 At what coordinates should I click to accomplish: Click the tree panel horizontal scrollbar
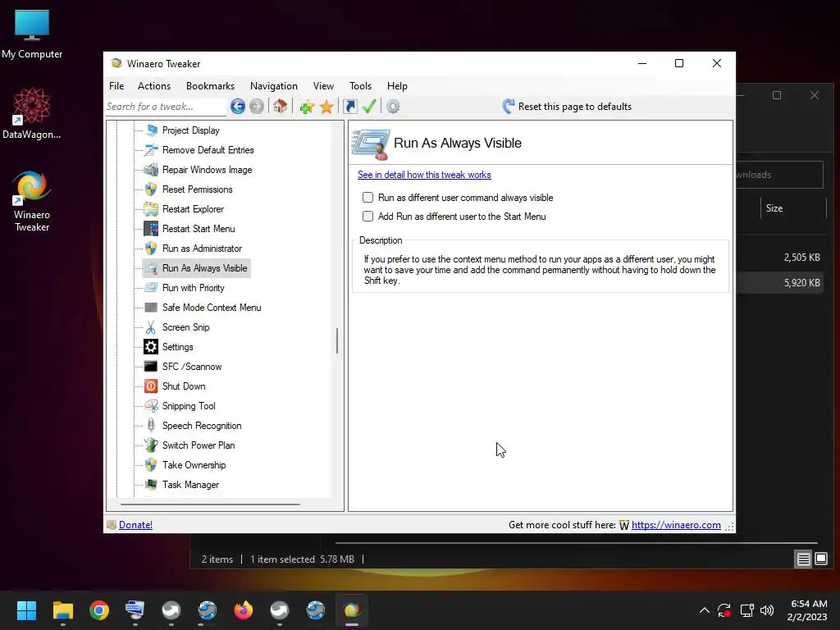pos(210,504)
